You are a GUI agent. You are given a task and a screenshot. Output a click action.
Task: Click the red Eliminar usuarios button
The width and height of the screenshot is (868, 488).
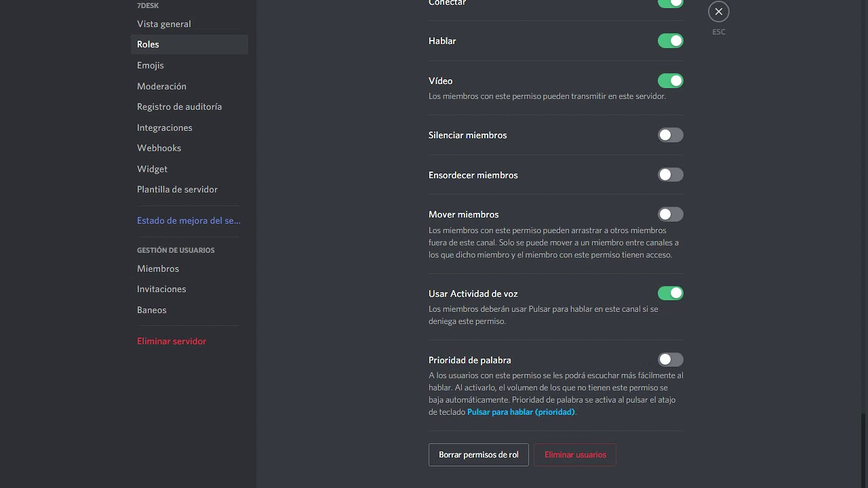pos(575,455)
